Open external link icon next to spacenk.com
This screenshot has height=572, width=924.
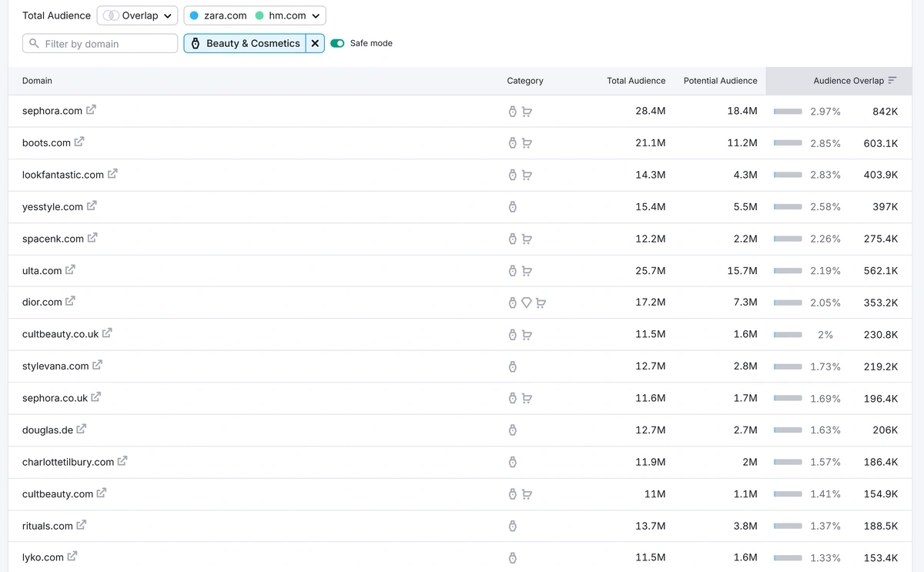92,238
